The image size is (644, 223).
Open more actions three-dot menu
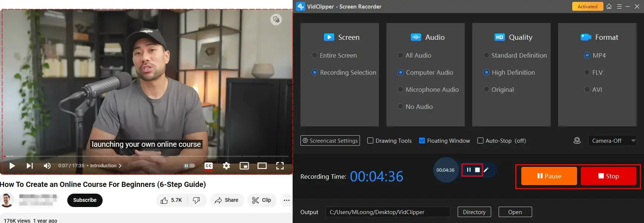(286, 200)
